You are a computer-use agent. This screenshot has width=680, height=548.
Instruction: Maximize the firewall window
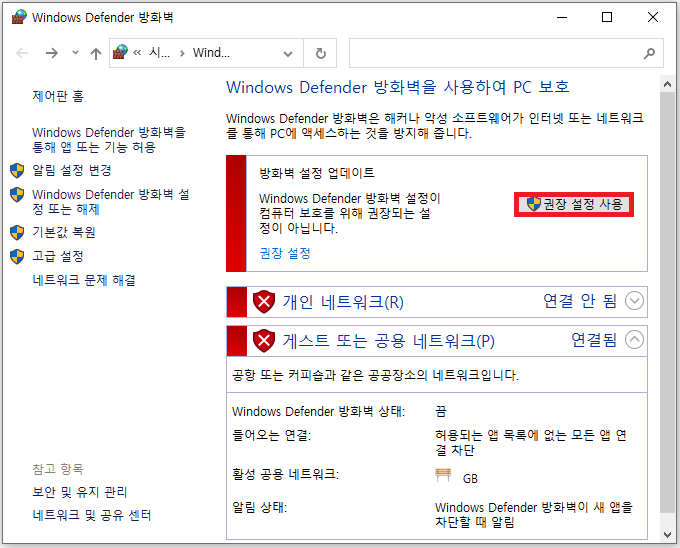point(607,17)
